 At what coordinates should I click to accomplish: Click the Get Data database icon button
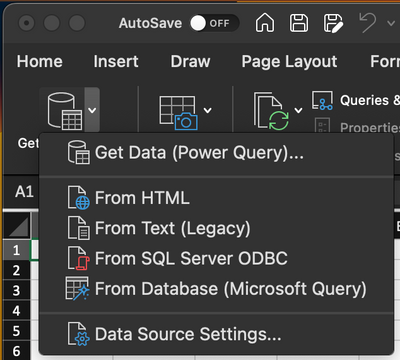(x=64, y=111)
